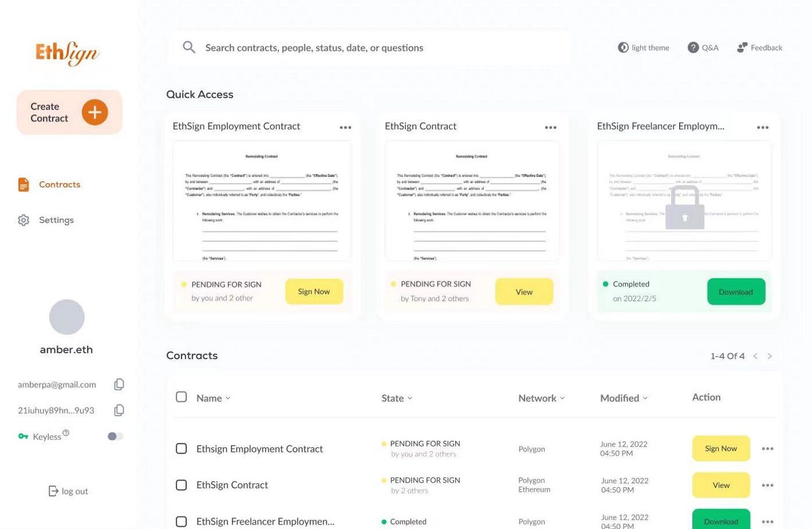This screenshot has height=529, width=812.
Task: Toggle the Keyless switch
Action: [115, 436]
